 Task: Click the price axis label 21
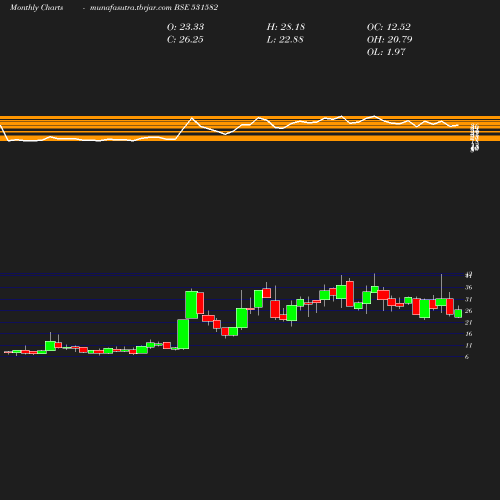(x=469, y=322)
